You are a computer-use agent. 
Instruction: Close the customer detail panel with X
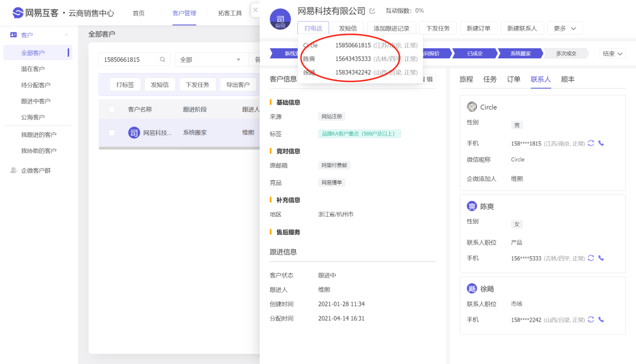point(255,10)
